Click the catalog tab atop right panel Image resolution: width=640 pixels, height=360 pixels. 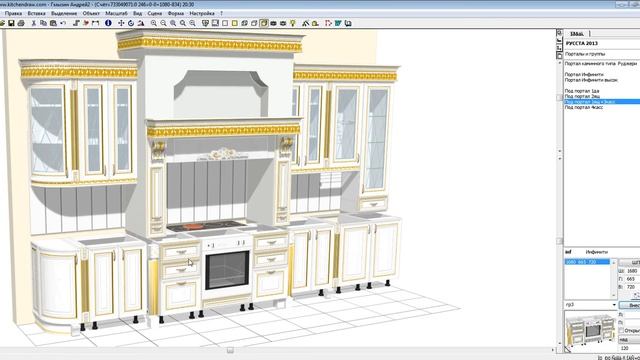(577, 33)
